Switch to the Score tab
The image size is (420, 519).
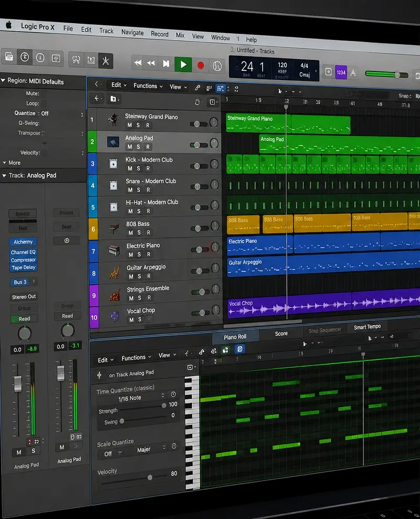(x=281, y=334)
